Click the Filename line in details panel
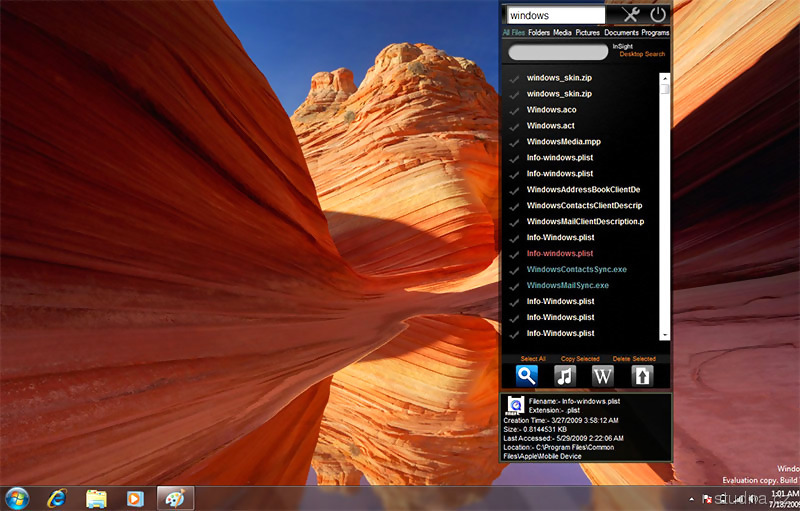This screenshot has width=800, height=511. (x=574, y=401)
